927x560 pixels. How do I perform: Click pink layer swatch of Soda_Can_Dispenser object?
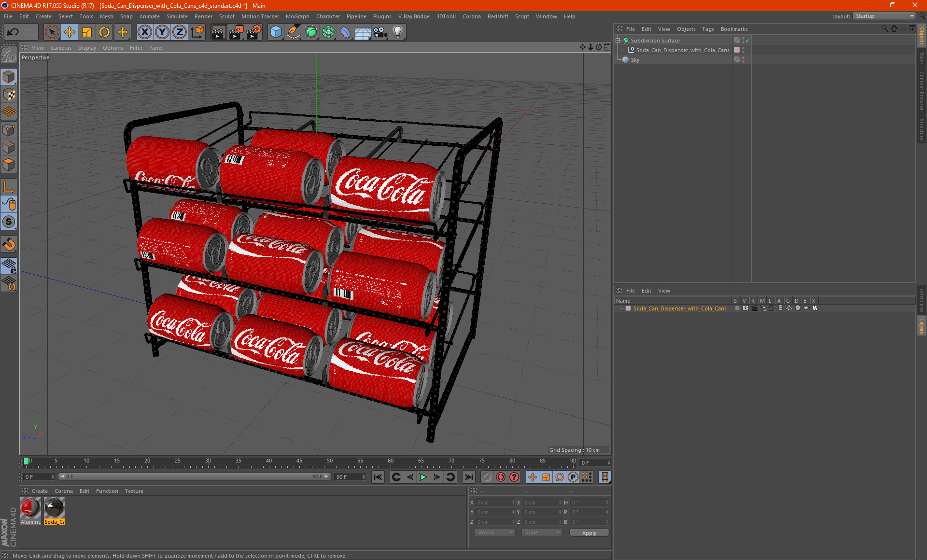[x=737, y=50]
